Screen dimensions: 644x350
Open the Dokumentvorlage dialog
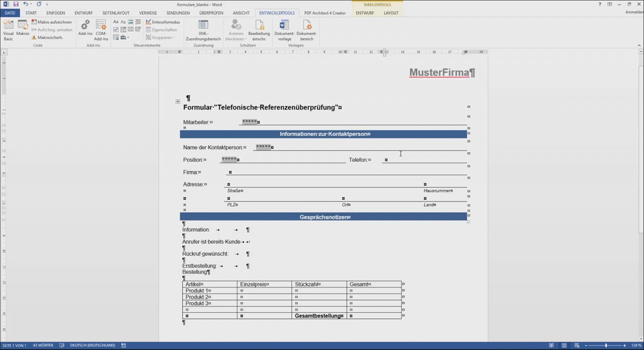coord(284,30)
